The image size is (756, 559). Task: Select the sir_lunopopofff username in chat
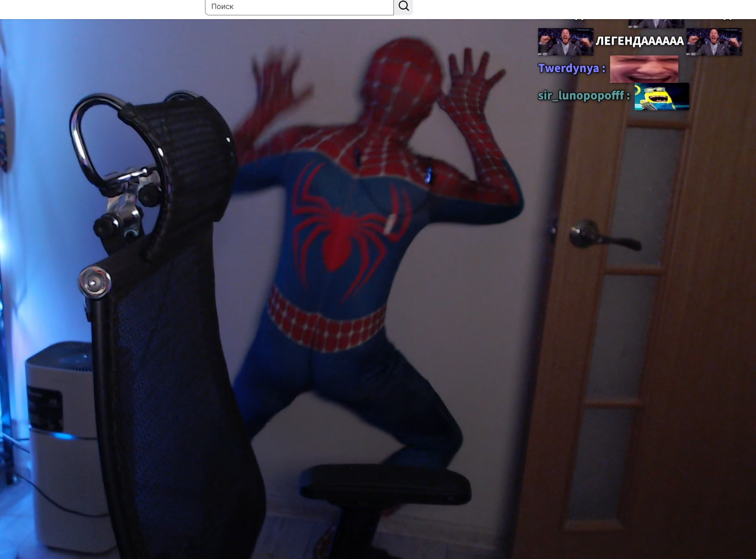(581, 96)
